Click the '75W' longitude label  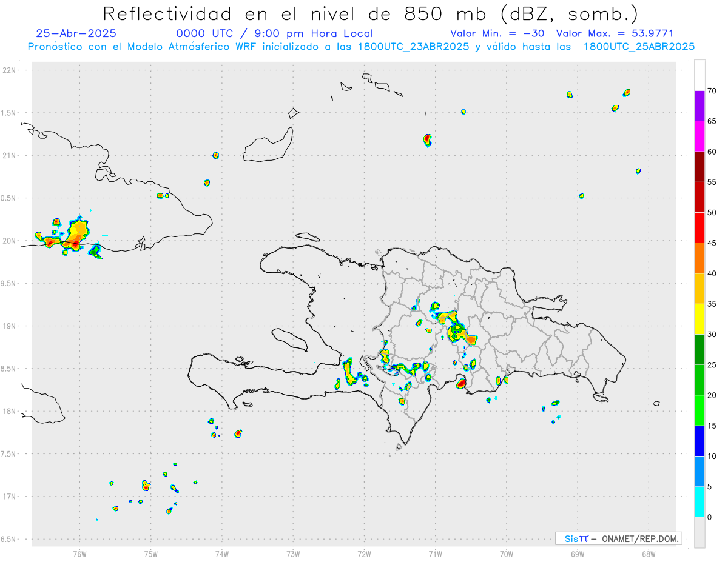coord(151,554)
